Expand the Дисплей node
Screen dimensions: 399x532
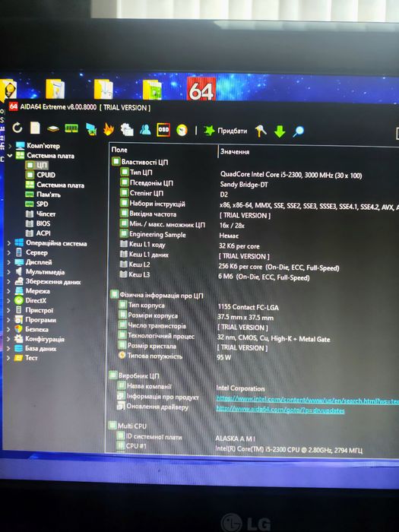tap(9, 262)
